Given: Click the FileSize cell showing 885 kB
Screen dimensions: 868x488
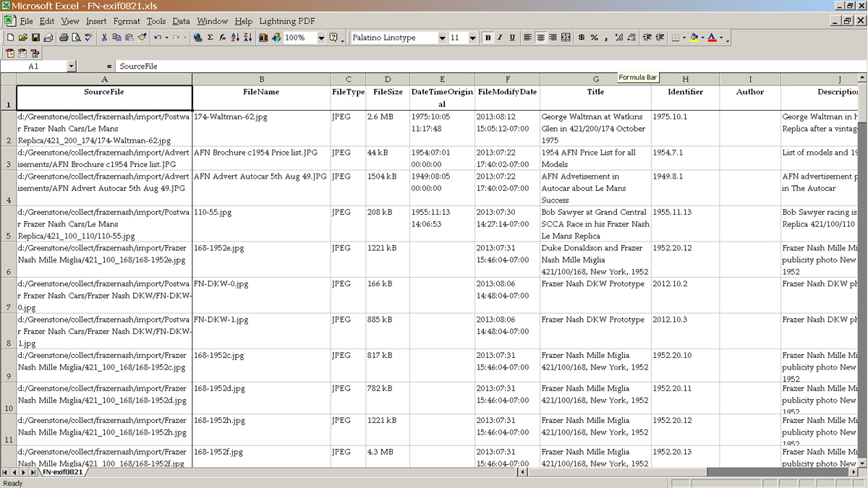Looking at the screenshot, I should pyautogui.click(x=388, y=330).
